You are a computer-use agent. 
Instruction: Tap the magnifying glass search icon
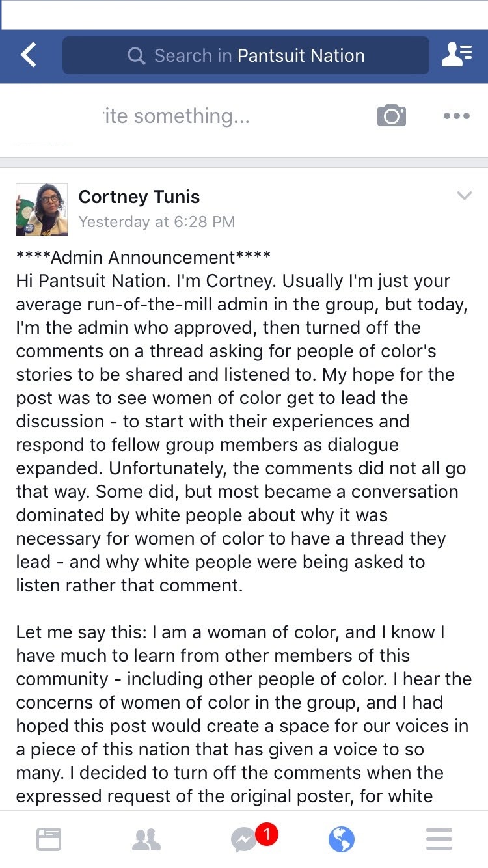[x=136, y=56]
